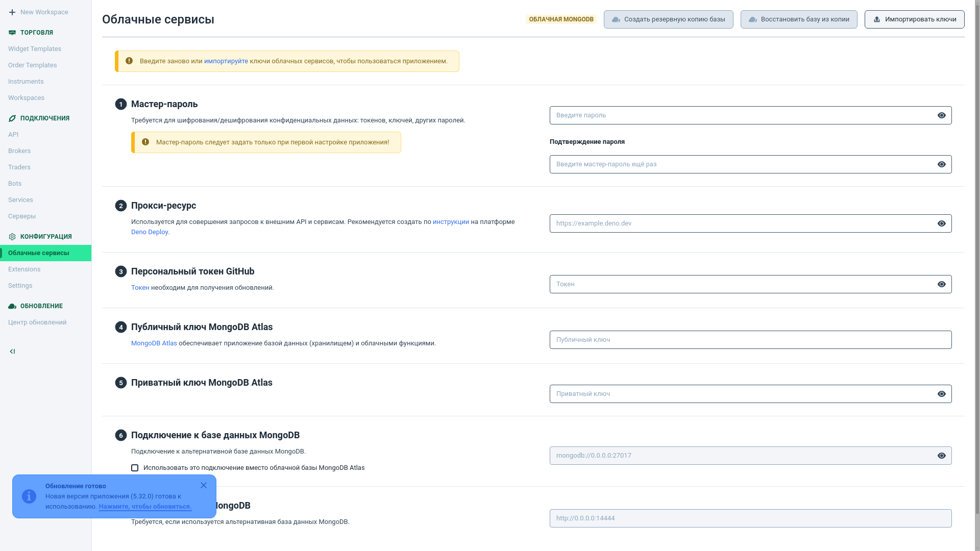Click the mongodb:// connection input
The width and height of the screenshot is (980, 551).
[750, 456]
